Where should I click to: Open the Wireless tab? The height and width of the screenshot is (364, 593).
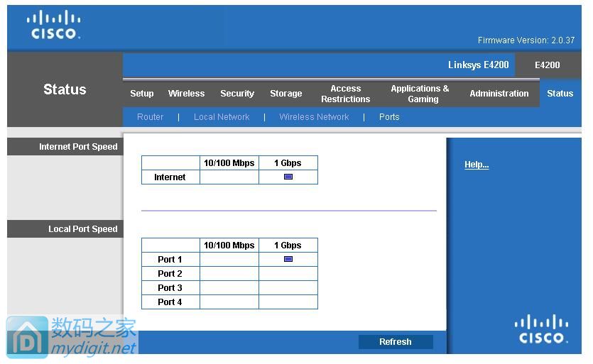pyautogui.click(x=187, y=94)
